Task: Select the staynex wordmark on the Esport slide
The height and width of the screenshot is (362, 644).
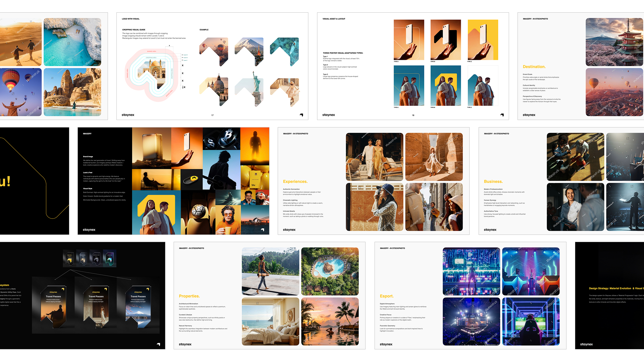Action: [x=386, y=344]
